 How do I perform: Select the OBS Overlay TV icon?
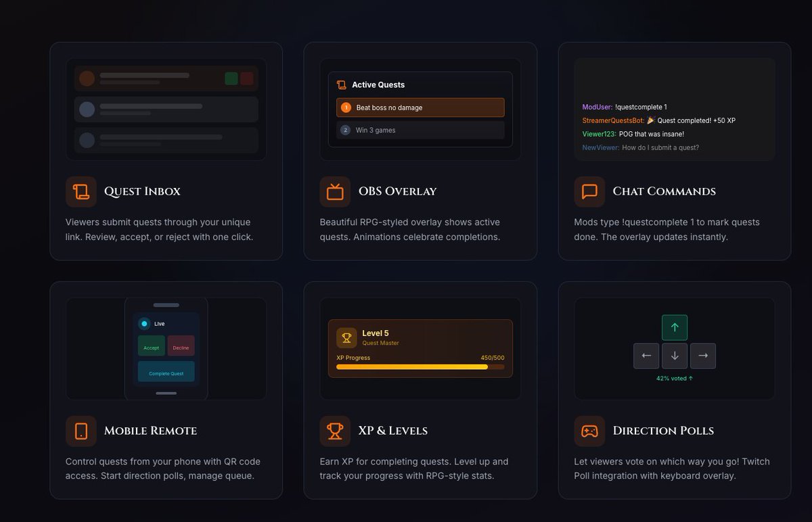click(334, 191)
